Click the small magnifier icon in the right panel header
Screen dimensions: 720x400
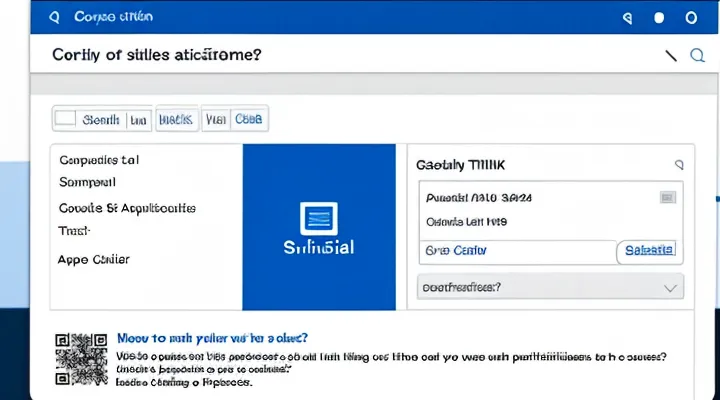coord(679,163)
